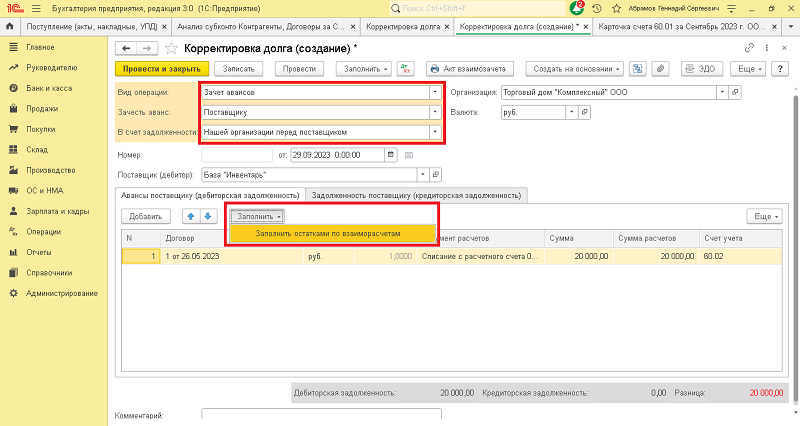The height and width of the screenshot is (426, 800).
Task: Expand the Зачесть аванс dropdown
Action: 435,112
